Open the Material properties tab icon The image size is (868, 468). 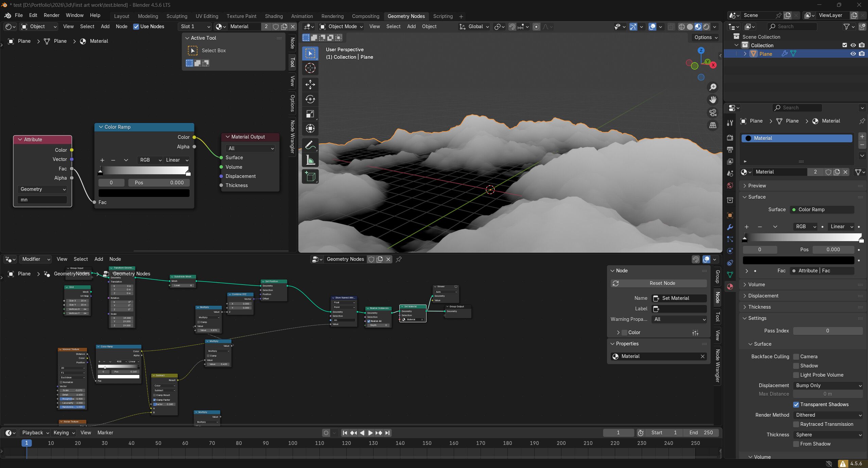click(730, 286)
